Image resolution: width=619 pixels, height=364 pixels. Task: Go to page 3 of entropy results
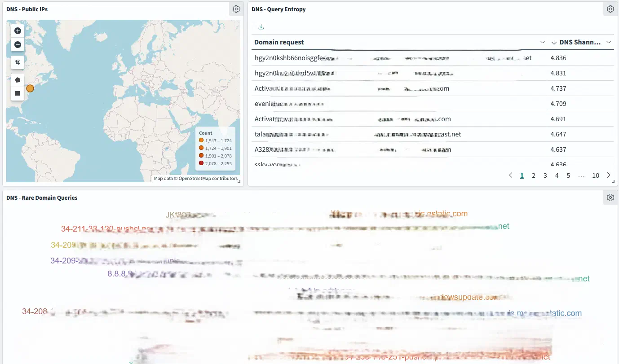(x=545, y=175)
